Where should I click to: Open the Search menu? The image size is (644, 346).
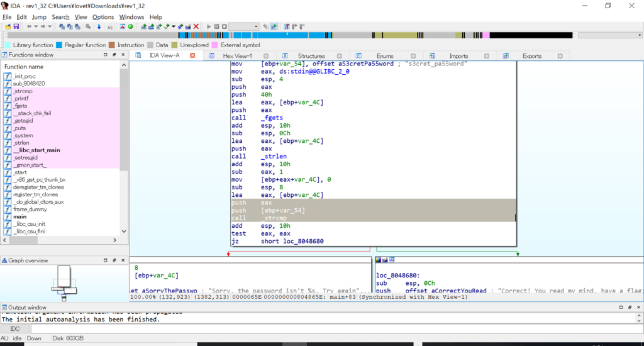[60, 17]
